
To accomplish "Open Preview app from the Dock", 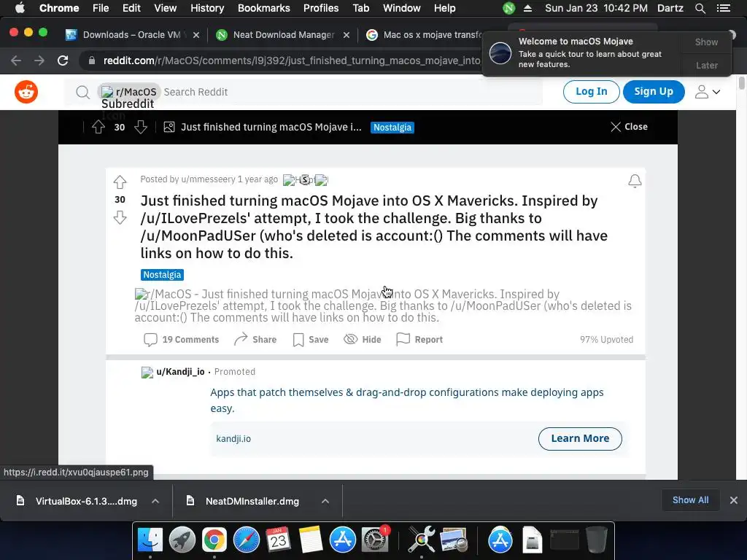I will [x=454, y=540].
